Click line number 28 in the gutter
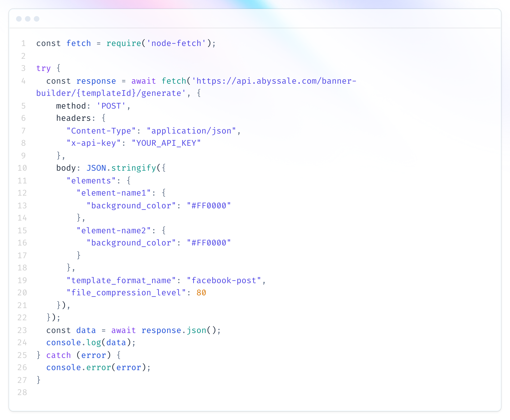Screen dimensions: 510x420 click(x=22, y=392)
